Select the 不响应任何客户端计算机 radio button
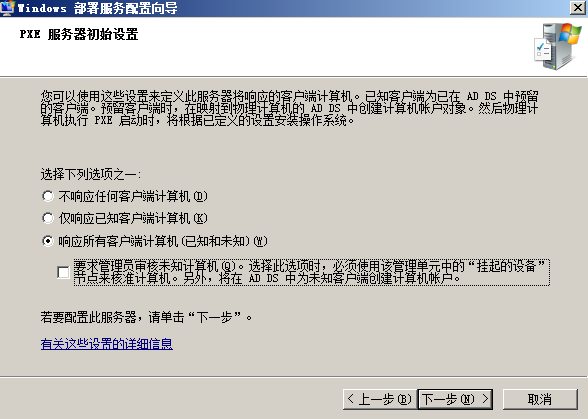The height and width of the screenshot is (419, 588). click(48, 196)
